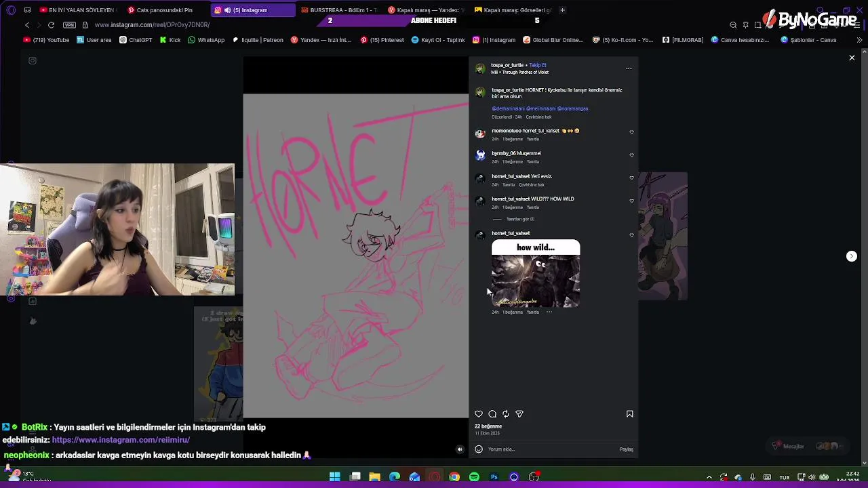The width and height of the screenshot is (868, 488).
Task: Reply to byrmby_06's comment
Action: (x=533, y=162)
